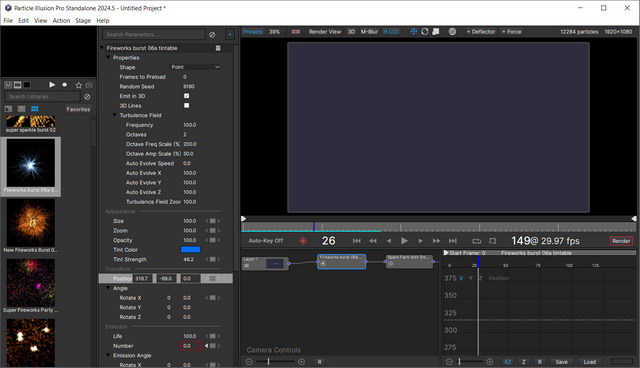
Task: Collapse the Emission Angle section
Action: pos(109,355)
